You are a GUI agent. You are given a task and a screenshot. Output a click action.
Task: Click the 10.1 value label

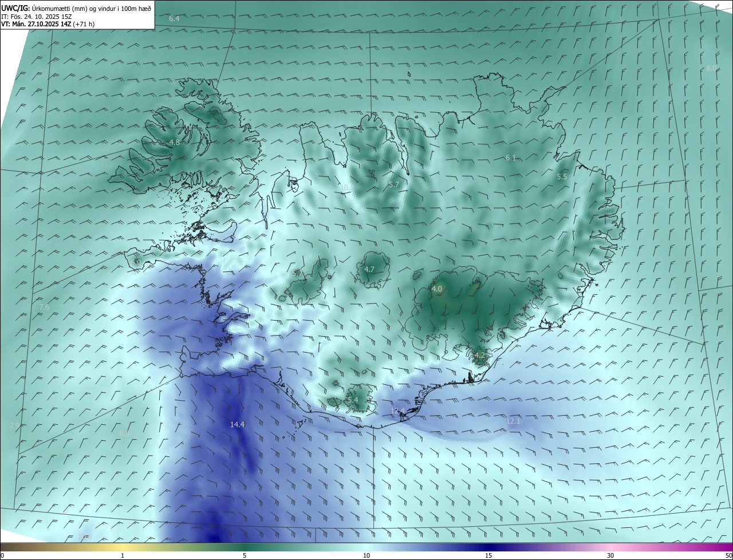[x=346, y=187]
